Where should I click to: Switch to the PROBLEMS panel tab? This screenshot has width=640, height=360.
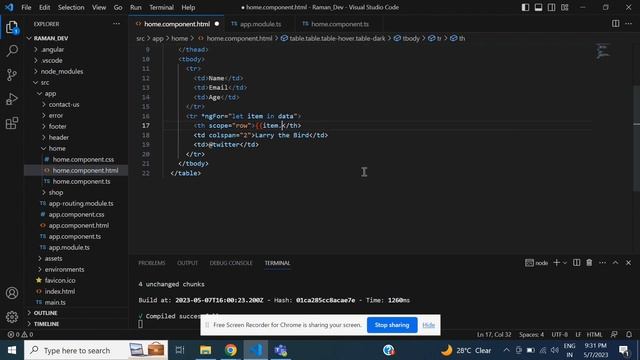point(152,263)
